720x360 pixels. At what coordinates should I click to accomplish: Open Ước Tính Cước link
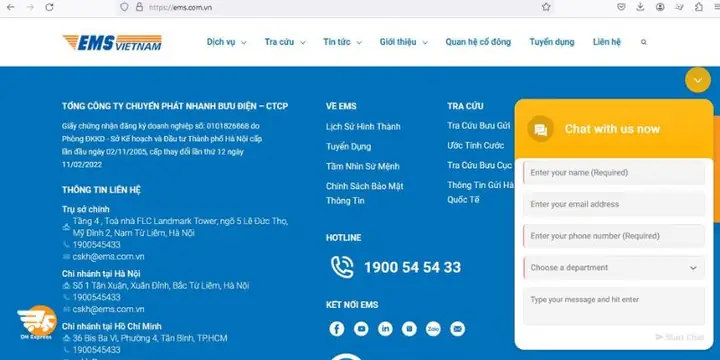coord(476,146)
